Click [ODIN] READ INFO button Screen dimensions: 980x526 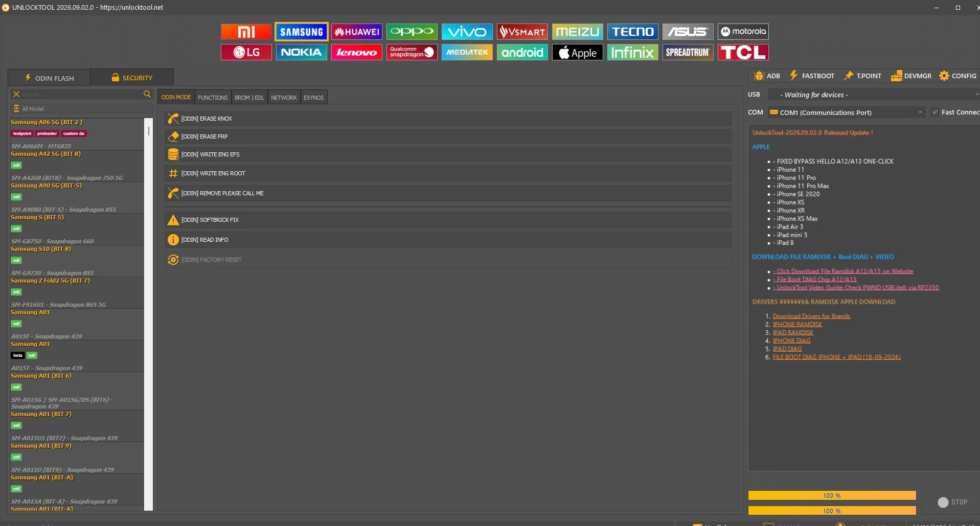(448, 240)
